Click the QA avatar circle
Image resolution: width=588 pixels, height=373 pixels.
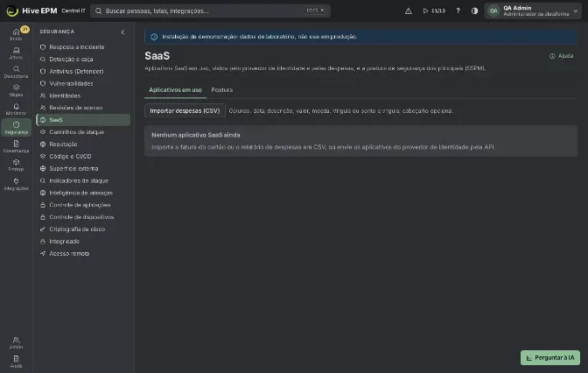[x=493, y=11]
